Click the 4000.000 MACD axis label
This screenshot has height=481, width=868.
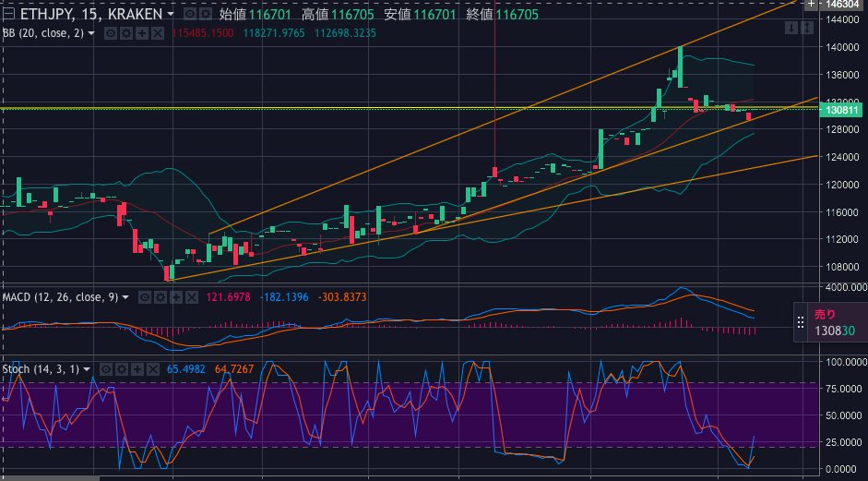click(x=847, y=287)
